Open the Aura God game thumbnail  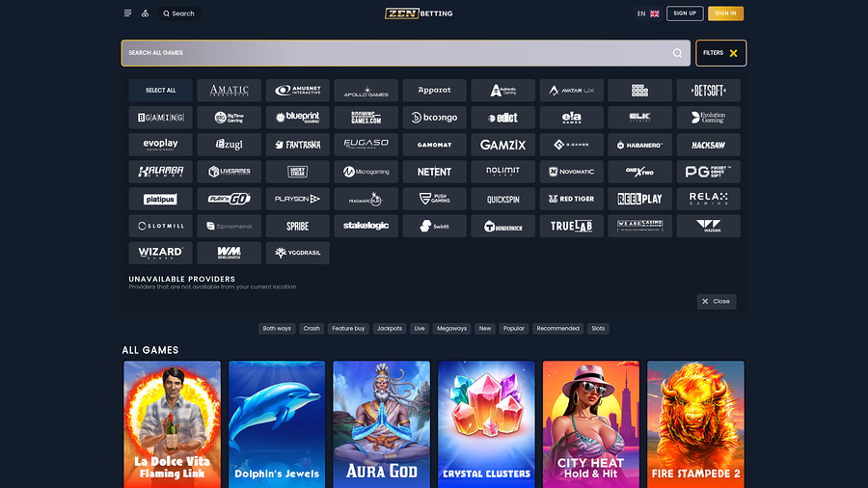[381, 424]
